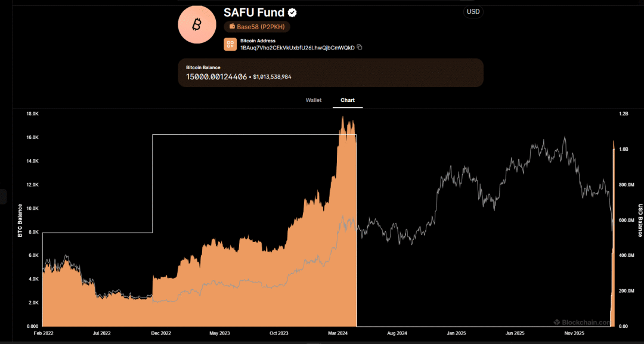Click the SAFU Fund title
The width and height of the screenshot is (644, 344).
point(254,13)
